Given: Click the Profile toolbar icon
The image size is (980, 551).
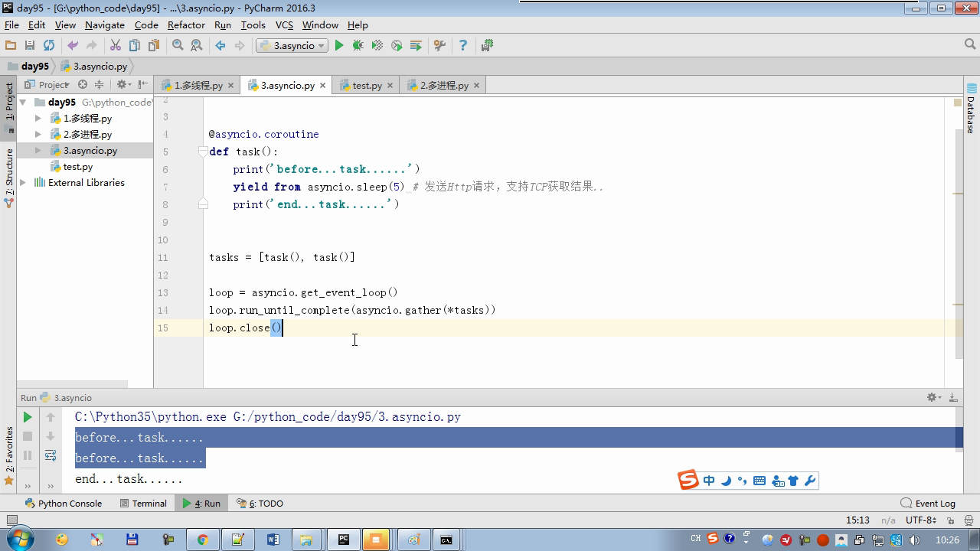Looking at the screenshot, I should tap(397, 46).
